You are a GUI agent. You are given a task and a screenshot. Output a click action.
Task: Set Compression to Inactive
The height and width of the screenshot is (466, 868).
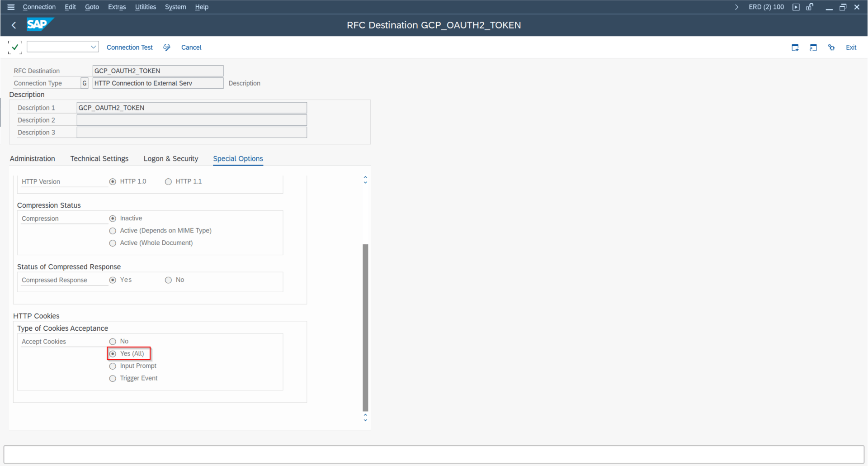tap(113, 219)
